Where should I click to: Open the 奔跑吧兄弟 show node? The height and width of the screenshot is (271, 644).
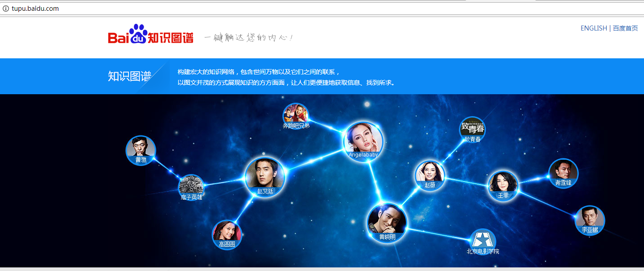(296, 116)
